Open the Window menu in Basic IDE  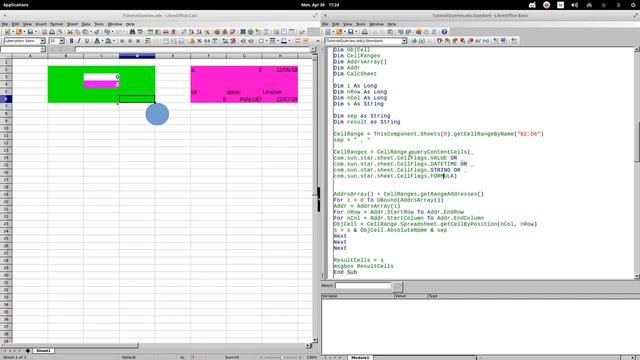pos(376,24)
